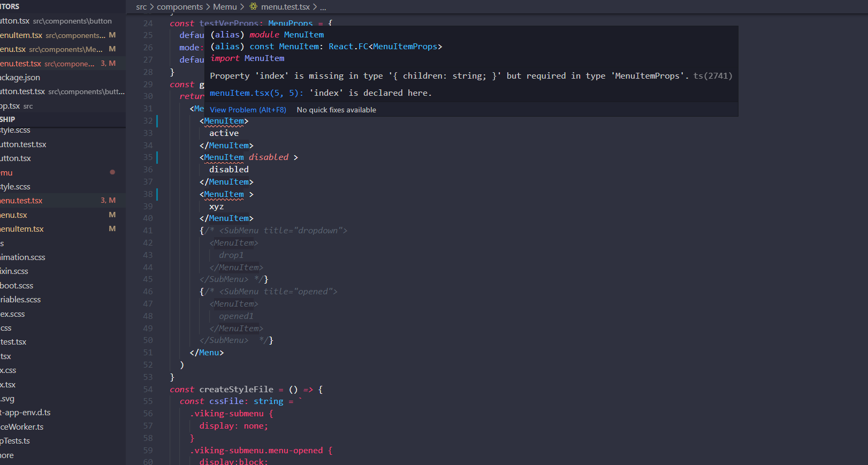This screenshot has width=868, height=465.
Task: Click 'createStyleFile' on line 54
Action: 237,390
